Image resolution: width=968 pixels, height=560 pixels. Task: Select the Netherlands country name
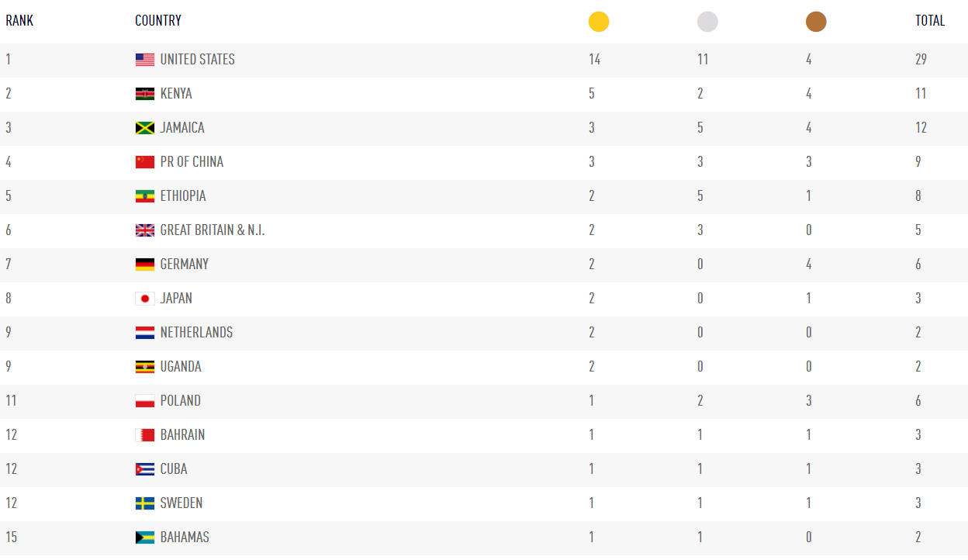click(x=196, y=333)
